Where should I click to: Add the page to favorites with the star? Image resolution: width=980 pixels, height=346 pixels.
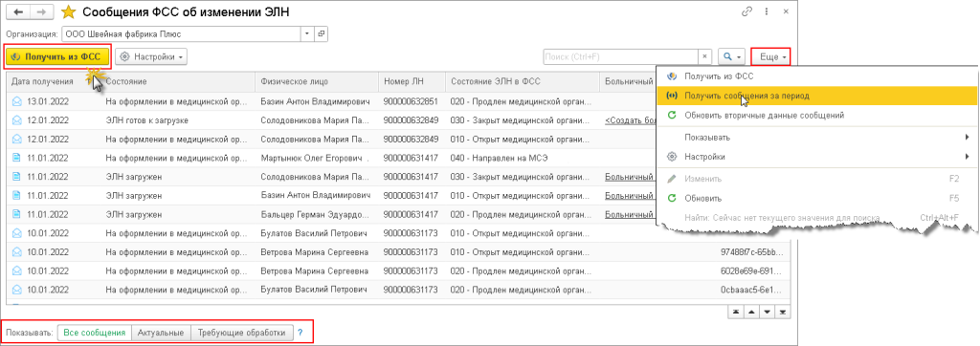68,11
